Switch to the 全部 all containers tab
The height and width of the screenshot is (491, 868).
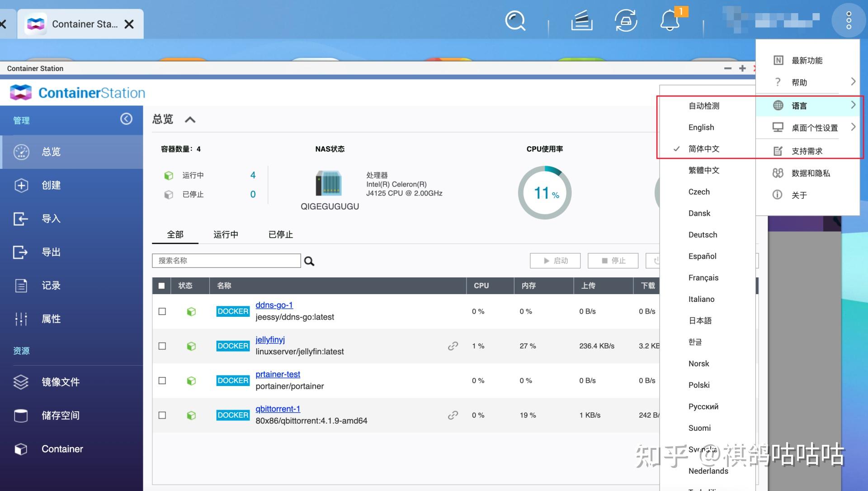coord(175,234)
